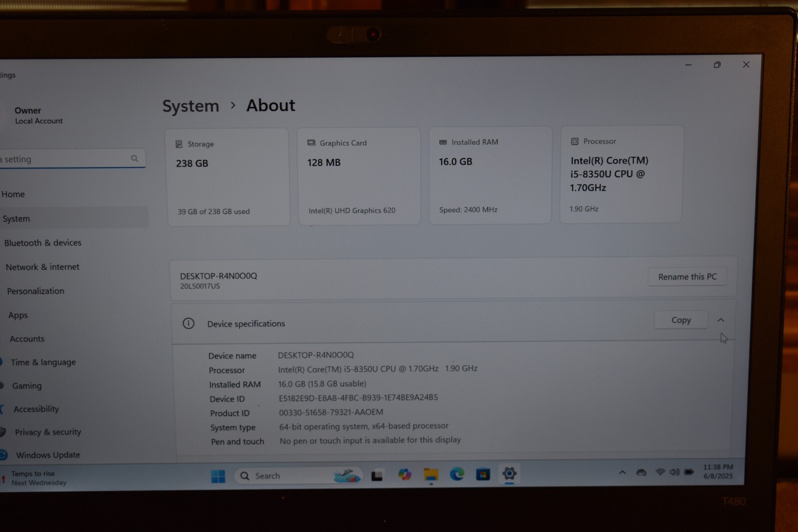Screen dimensions: 798x532
Task: Click the DESKTOP-R4N0O0Q device name value
Action: [316, 355]
